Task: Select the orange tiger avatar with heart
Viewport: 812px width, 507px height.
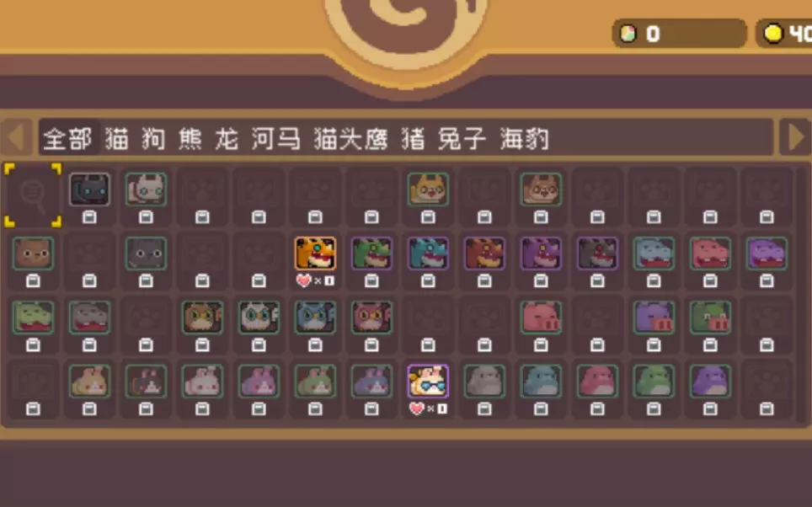Action: pos(315,253)
